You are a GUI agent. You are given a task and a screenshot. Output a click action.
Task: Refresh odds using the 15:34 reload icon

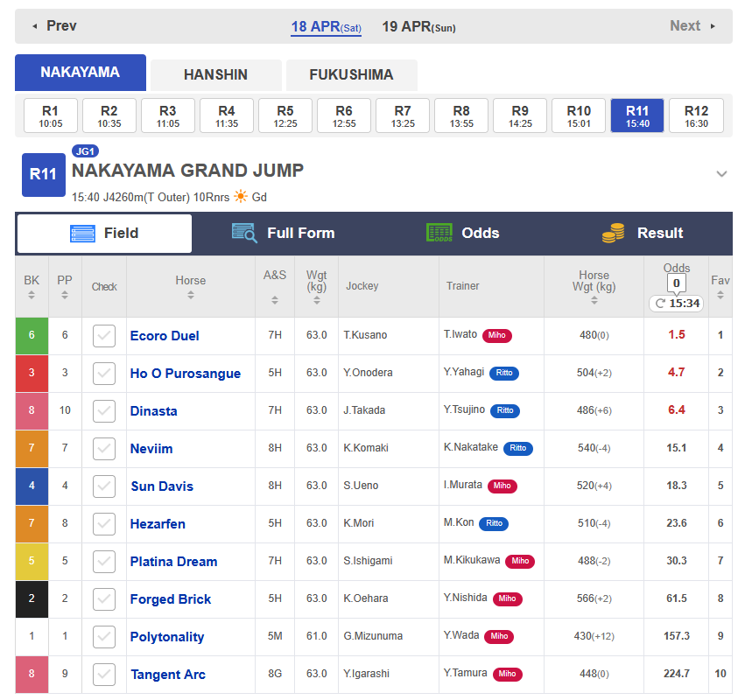click(x=660, y=304)
